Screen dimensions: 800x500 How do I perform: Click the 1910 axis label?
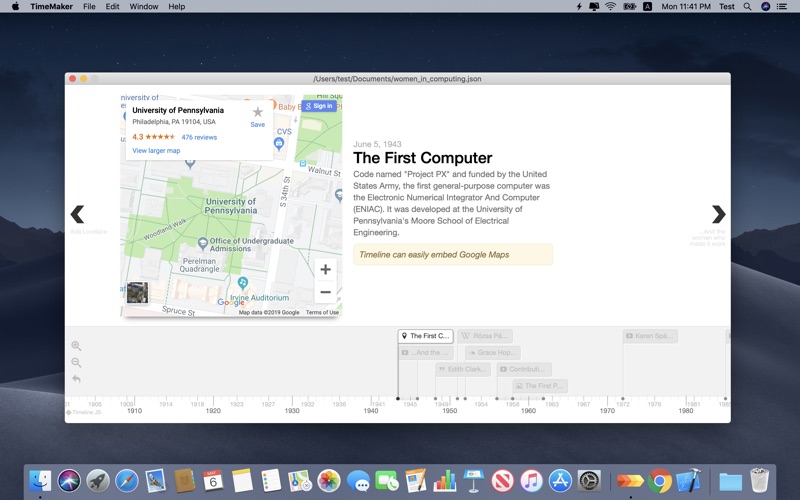(x=134, y=411)
